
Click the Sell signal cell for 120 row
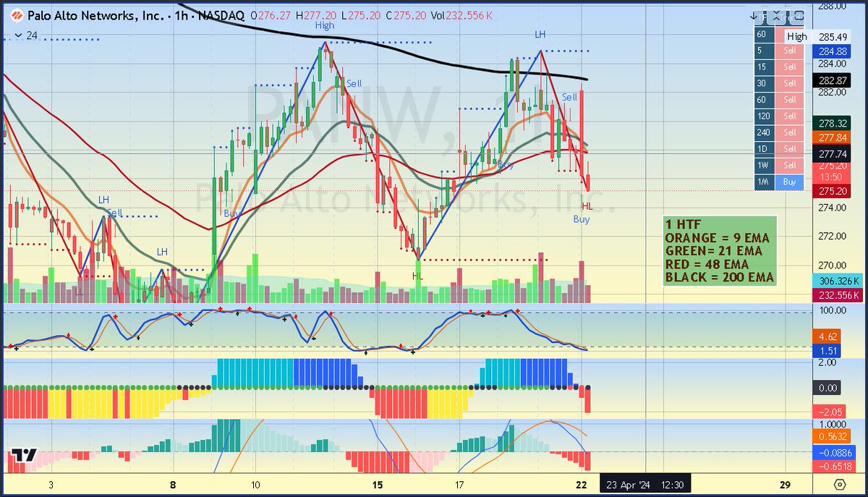click(x=790, y=116)
